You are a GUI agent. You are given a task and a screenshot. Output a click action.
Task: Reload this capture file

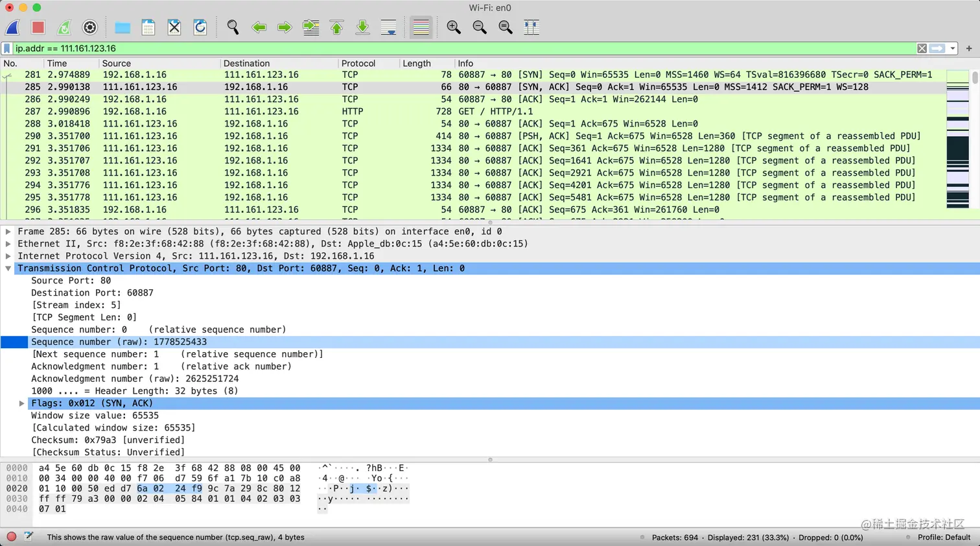[x=200, y=27]
